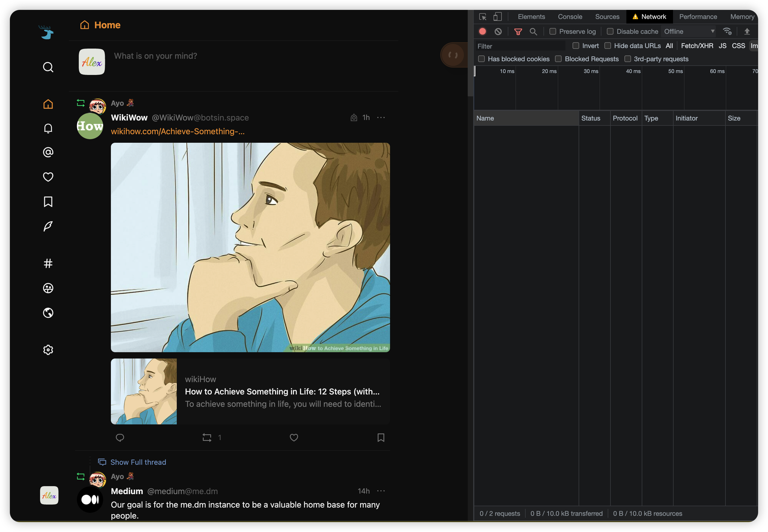768x532 pixels.
Task: Sort requests by Initiator column header
Action: point(699,118)
